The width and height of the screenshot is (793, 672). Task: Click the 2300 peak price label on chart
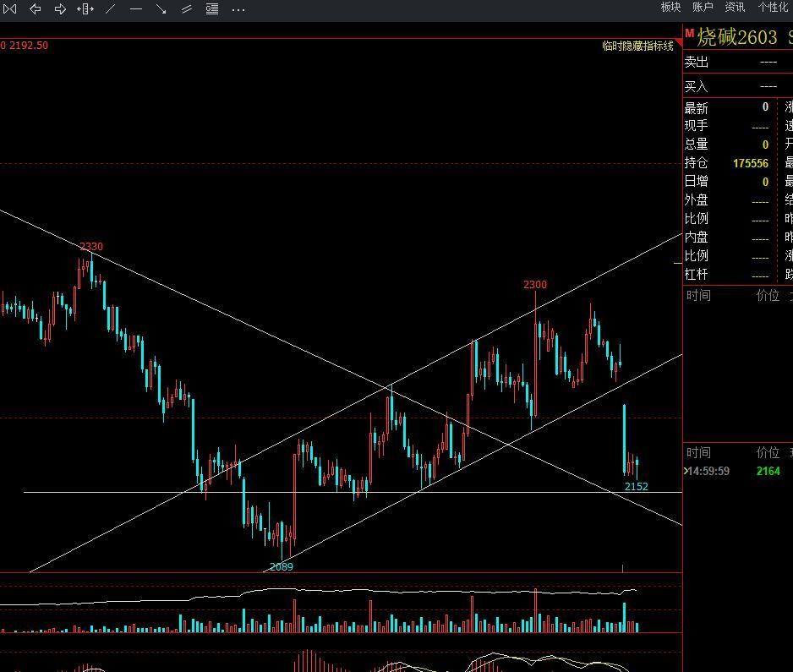[x=535, y=285]
